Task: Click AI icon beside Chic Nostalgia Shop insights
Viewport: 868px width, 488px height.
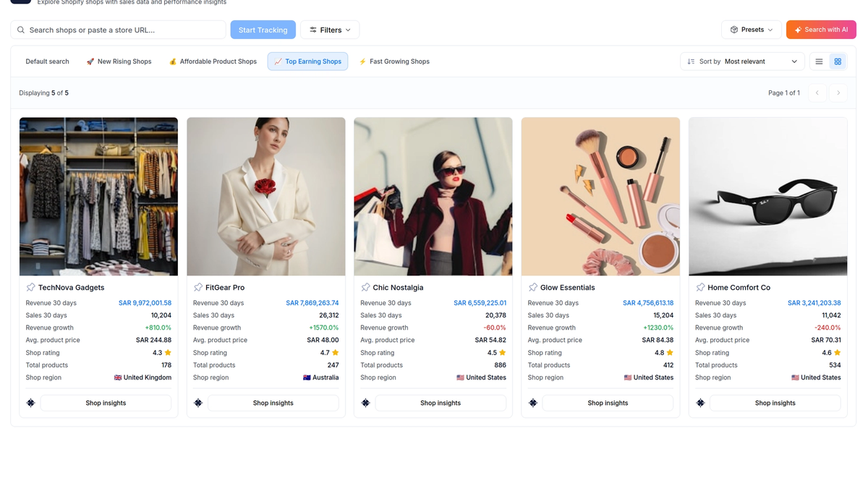Action: (365, 403)
